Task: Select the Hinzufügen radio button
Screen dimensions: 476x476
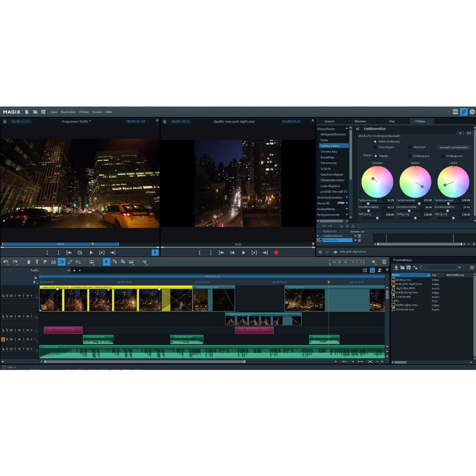Action: point(376,147)
